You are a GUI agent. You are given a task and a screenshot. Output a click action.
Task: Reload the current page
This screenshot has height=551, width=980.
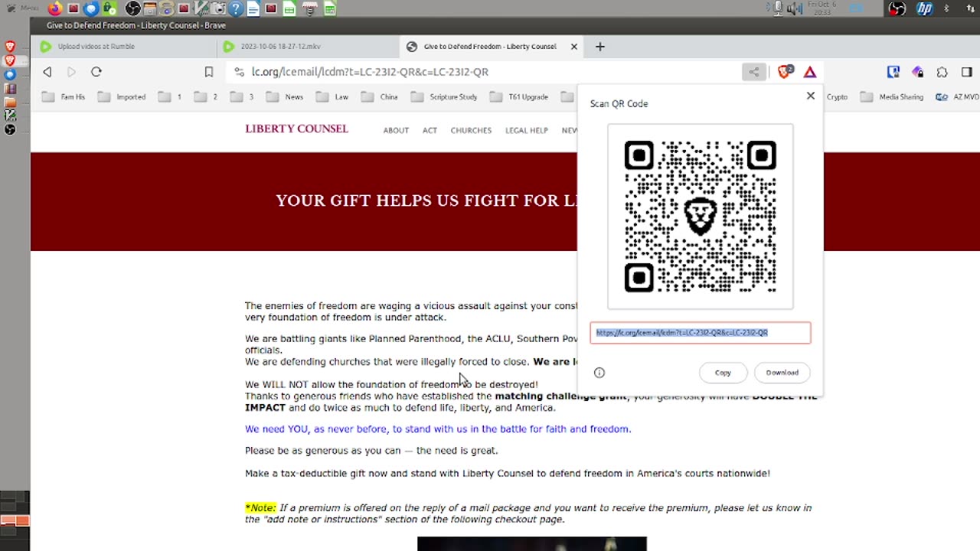coord(96,72)
